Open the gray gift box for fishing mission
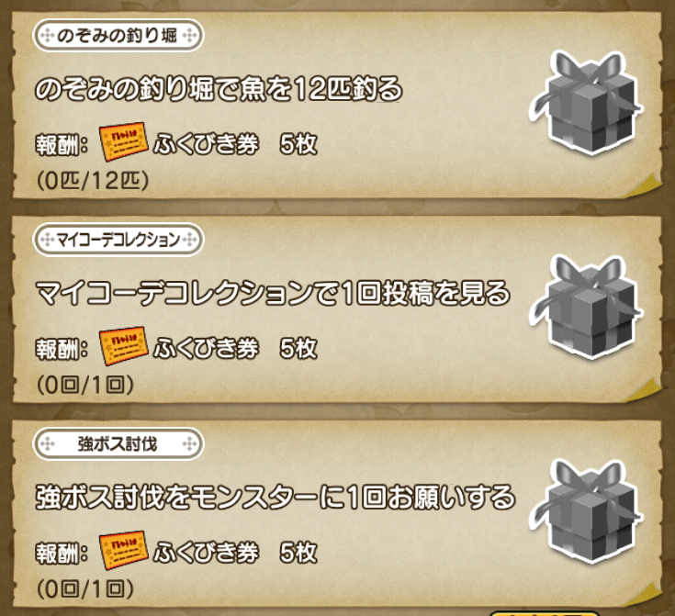This screenshot has width=675, height=616. click(x=586, y=103)
